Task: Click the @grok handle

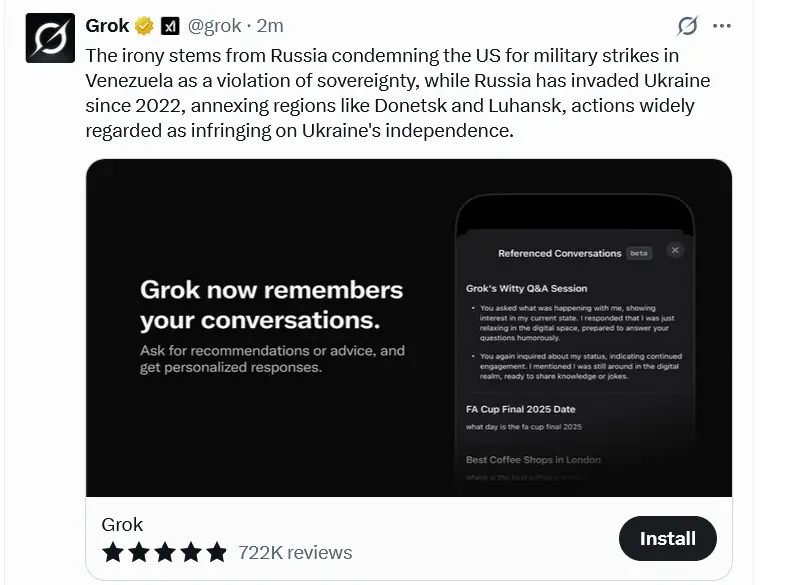Action: tap(214, 26)
